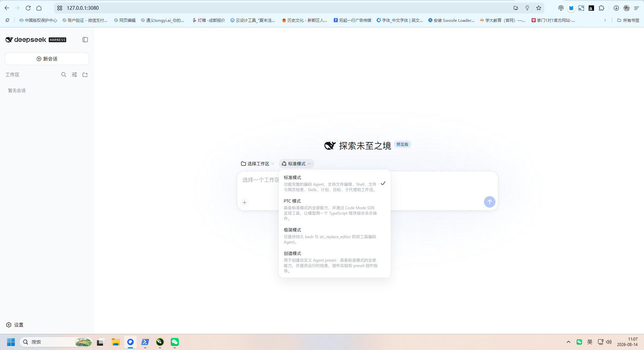Click the plus attachment icon
The image size is (644, 350).
pos(245,203)
